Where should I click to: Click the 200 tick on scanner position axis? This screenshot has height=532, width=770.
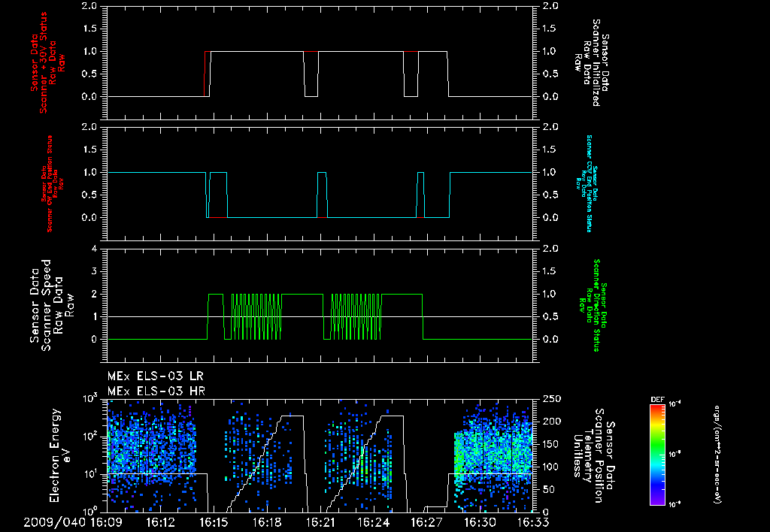coord(552,422)
